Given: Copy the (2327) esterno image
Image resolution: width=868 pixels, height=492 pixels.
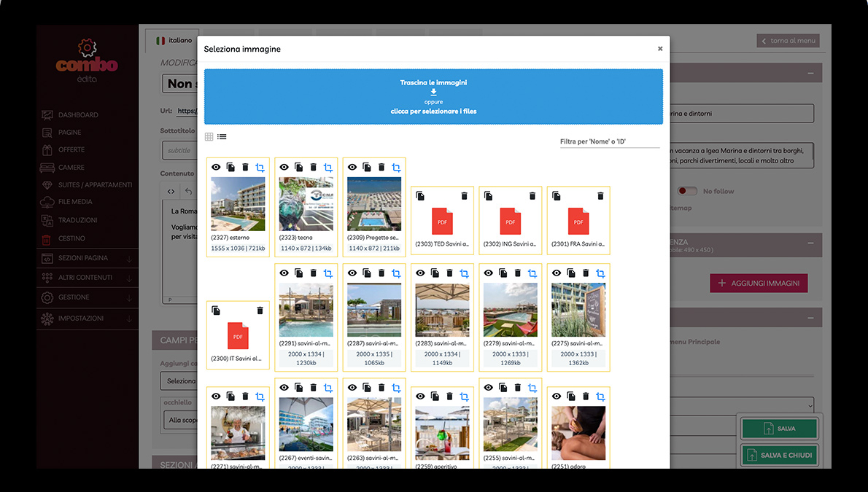Looking at the screenshot, I should (230, 167).
